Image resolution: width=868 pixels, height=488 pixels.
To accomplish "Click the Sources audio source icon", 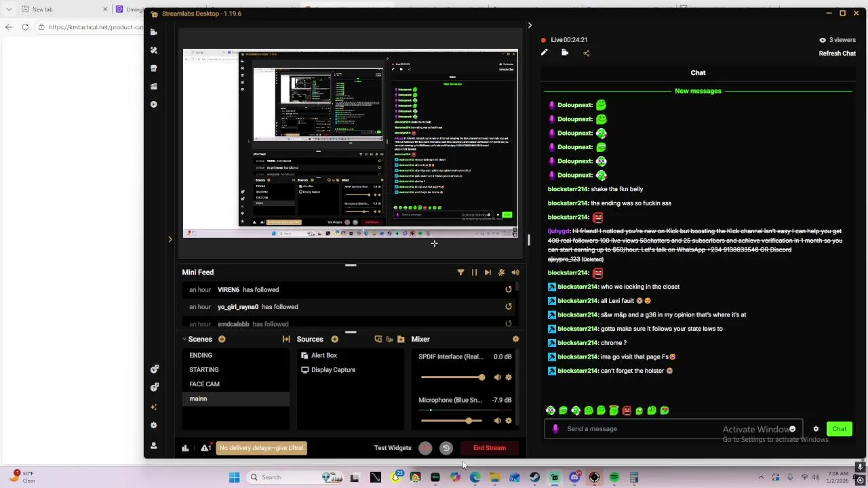I will coord(389,339).
